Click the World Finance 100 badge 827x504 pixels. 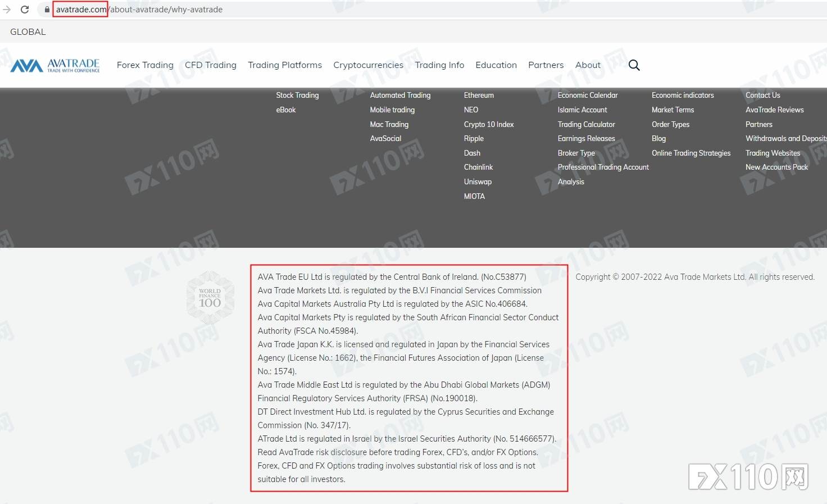tap(210, 298)
